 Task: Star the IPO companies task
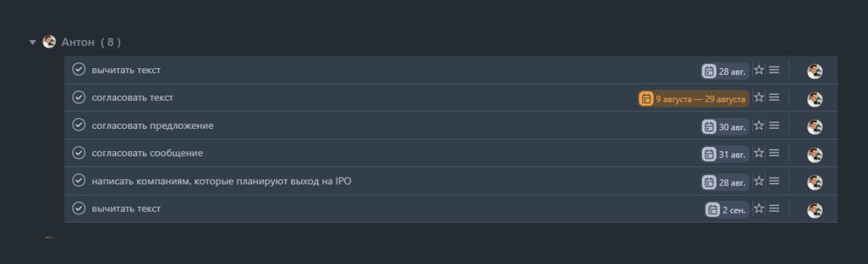tap(759, 181)
